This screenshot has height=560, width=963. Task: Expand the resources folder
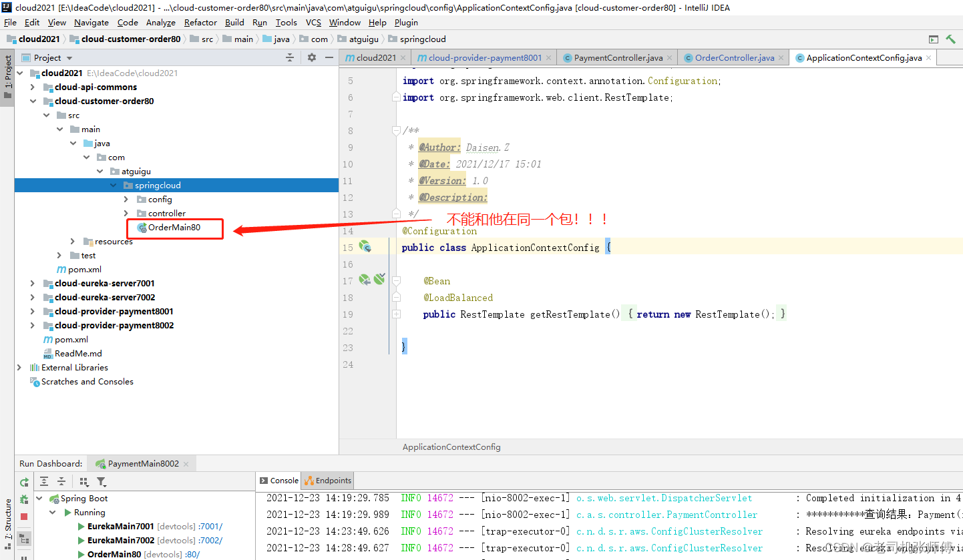coord(73,241)
